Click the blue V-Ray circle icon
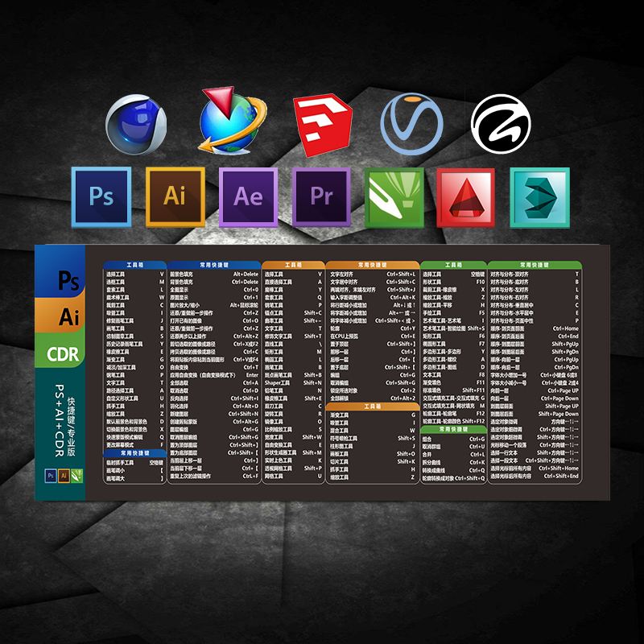This screenshot has width=644, height=644. [411, 124]
